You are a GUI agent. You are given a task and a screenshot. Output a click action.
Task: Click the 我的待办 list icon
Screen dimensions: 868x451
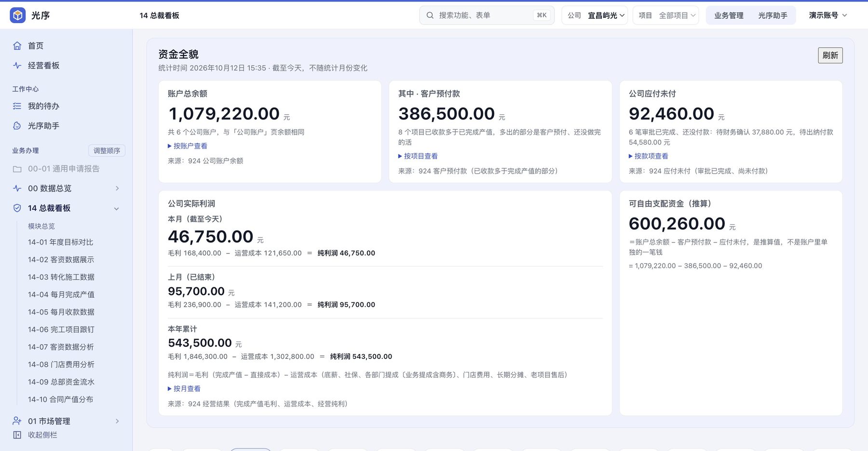tap(17, 106)
